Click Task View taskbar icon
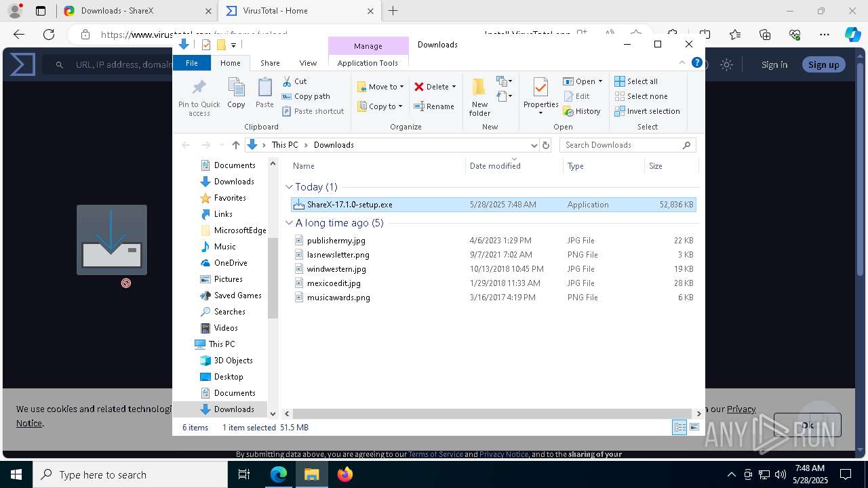868x488 pixels. pyautogui.click(x=244, y=474)
